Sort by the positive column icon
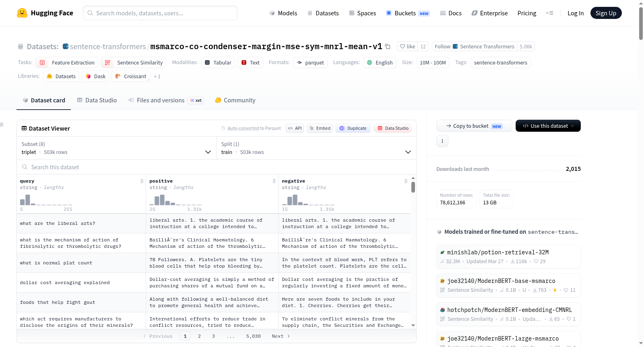This screenshot has height=347, width=644. 274,181
